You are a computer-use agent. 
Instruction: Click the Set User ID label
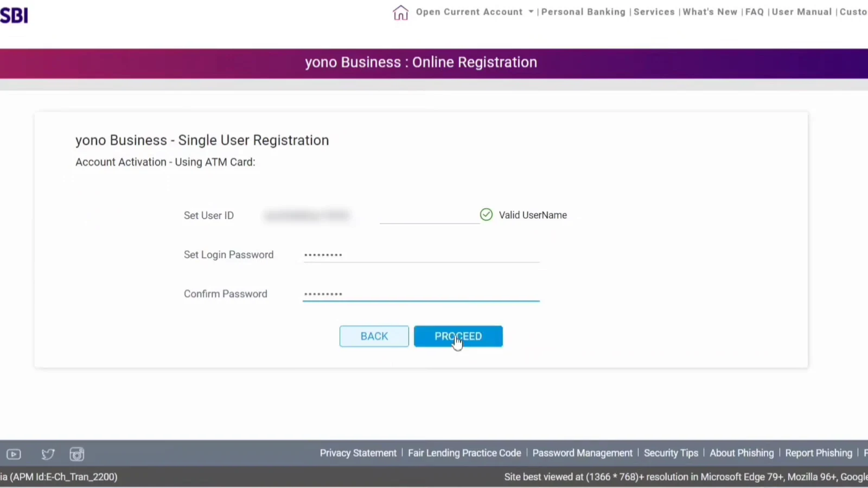209,215
